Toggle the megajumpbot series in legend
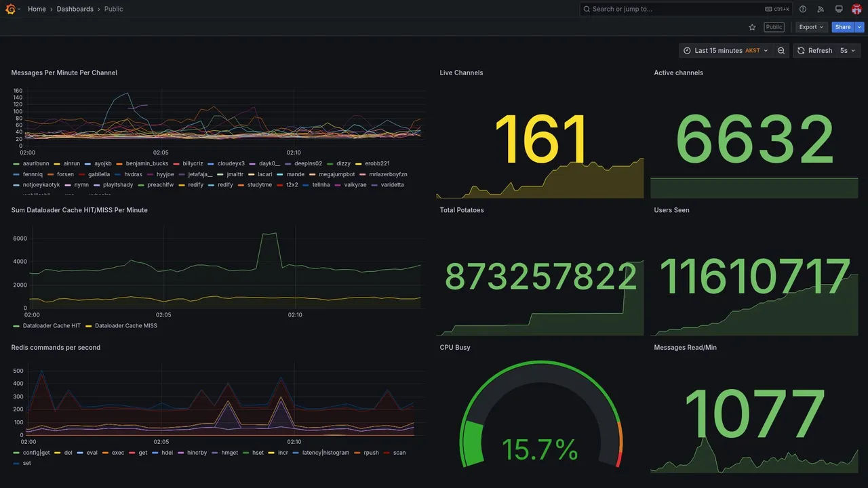 tap(337, 174)
